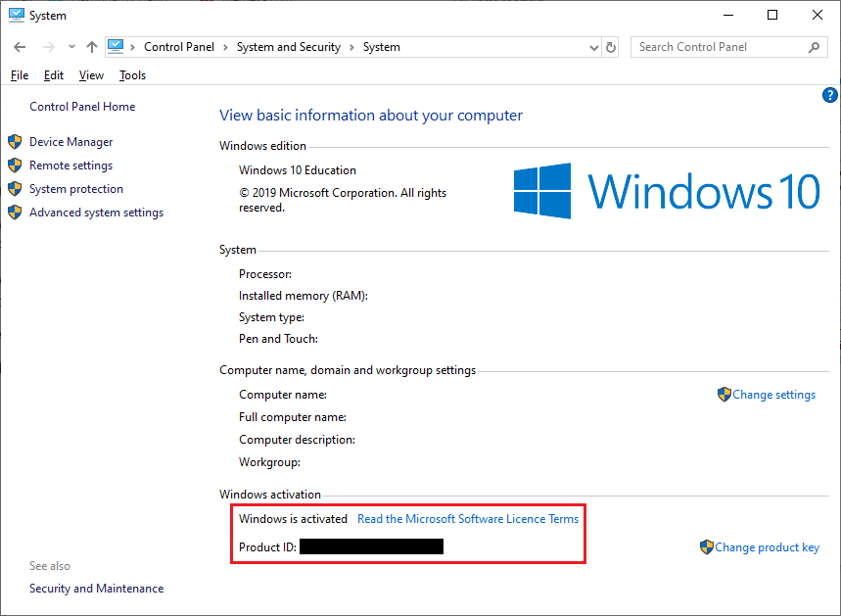Open recent pages chevron beside forward arrow
The image size is (841, 616).
click(x=70, y=46)
